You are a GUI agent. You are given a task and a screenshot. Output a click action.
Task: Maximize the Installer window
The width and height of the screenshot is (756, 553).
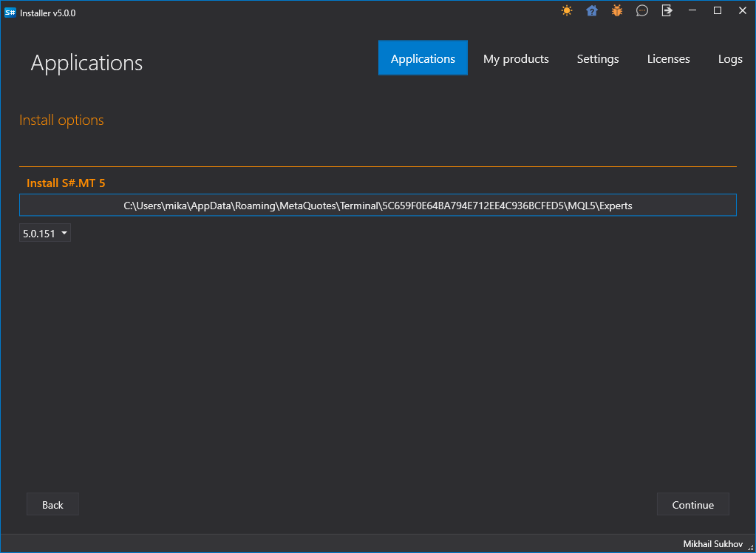[x=718, y=10]
